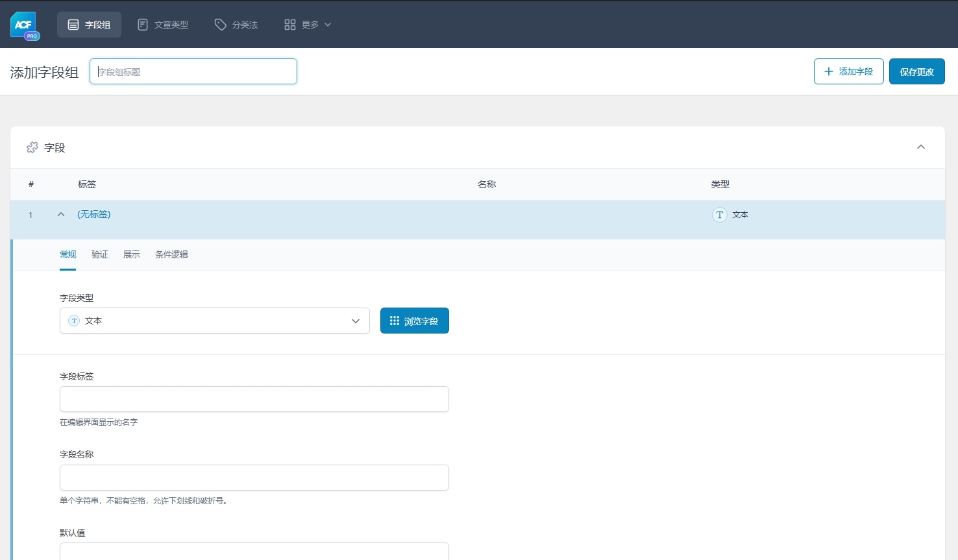Switch to the 展示 tab
958x560 pixels.
click(x=131, y=254)
